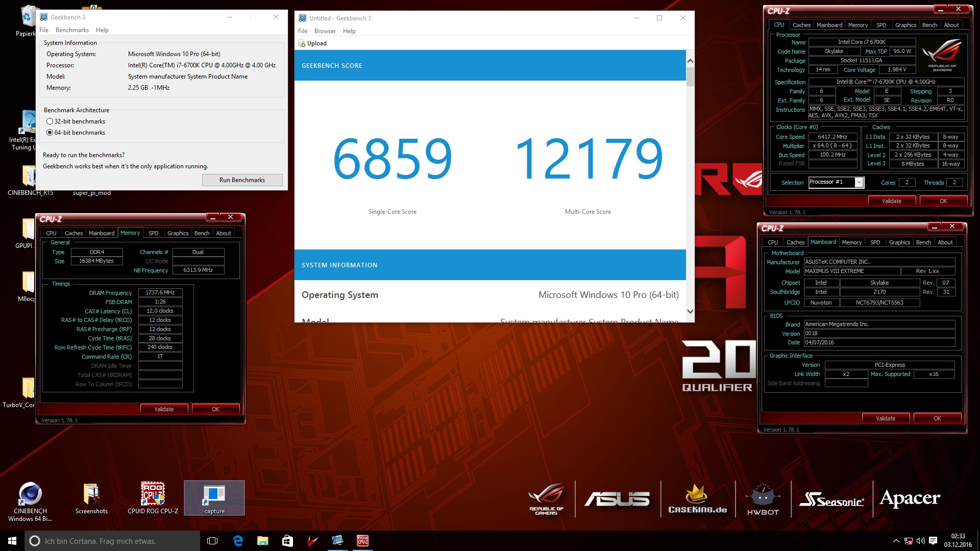Open the GPUPI desktop folder icon
This screenshot has width=980, height=551.
[27, 233]
